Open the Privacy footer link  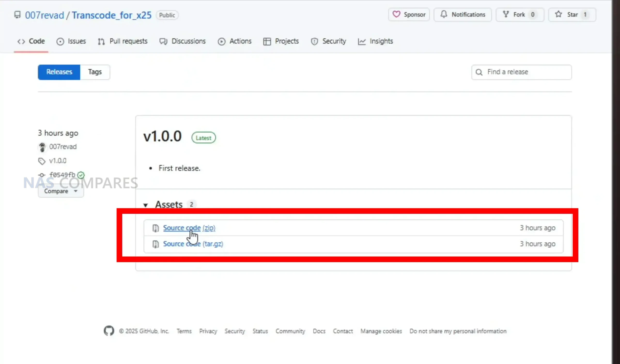click(208, 331)
